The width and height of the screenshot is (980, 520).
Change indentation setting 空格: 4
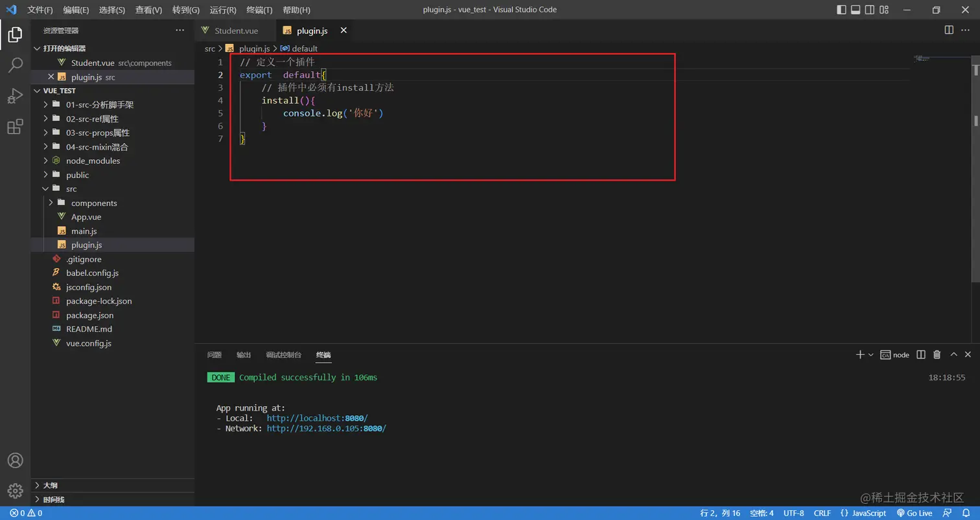761,513
